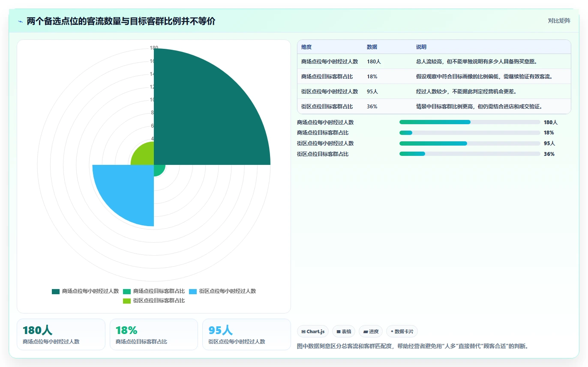Select the 表格 chip
Viewport: 588px width, 367px height.
point(344,331)
